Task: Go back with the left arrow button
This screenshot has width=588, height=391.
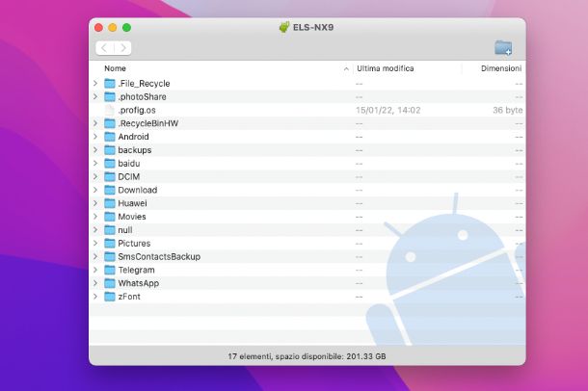Action: click(105, 48)
